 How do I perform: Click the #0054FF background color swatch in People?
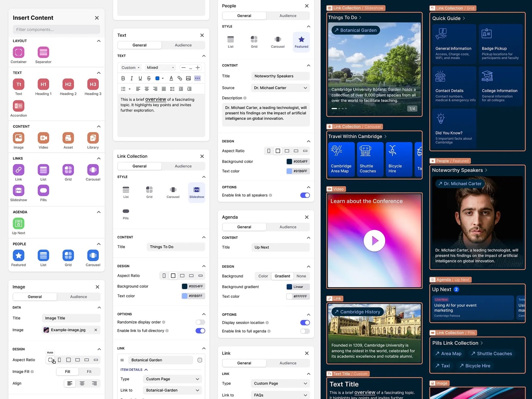pyautogui.click(x=289, y=162)
